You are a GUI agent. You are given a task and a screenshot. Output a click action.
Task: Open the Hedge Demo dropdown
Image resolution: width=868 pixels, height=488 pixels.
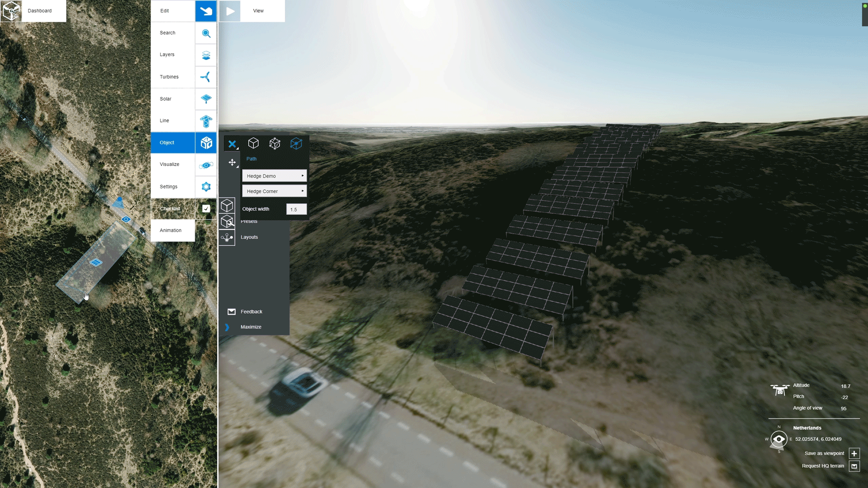click(274, 176)
